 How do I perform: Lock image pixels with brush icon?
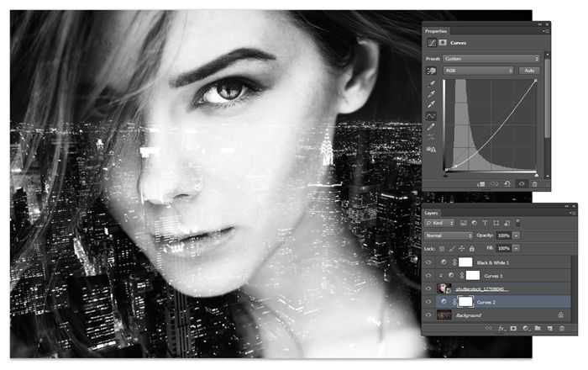(x=452, y=248)
